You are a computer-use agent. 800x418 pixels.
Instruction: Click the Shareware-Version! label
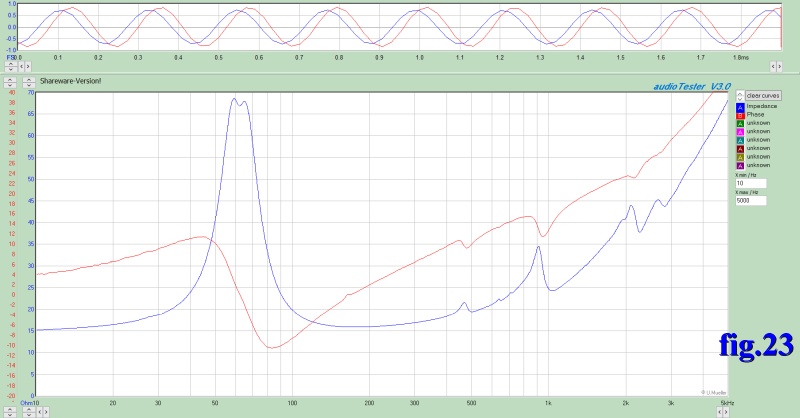[x=70, y=81]
